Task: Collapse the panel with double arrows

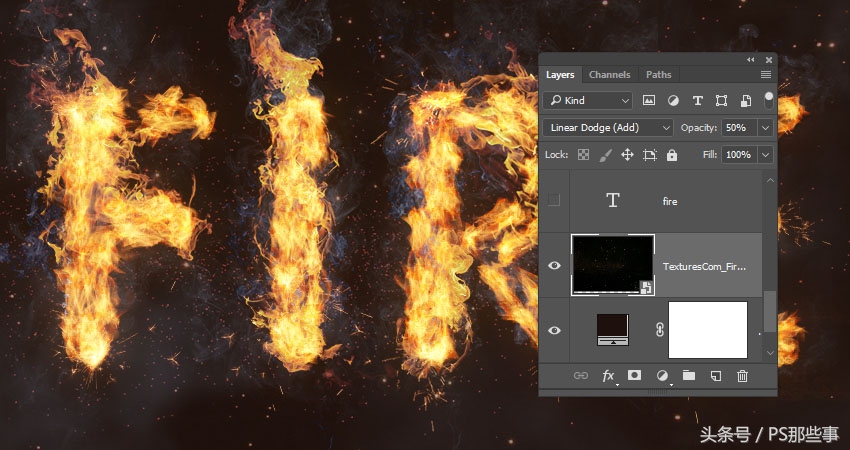Action: pyautogui.click(x=751, y=60)
